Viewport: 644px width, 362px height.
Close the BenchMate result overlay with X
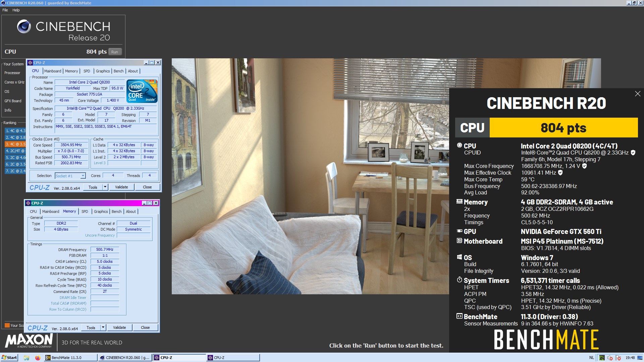[x=638, y=94]
